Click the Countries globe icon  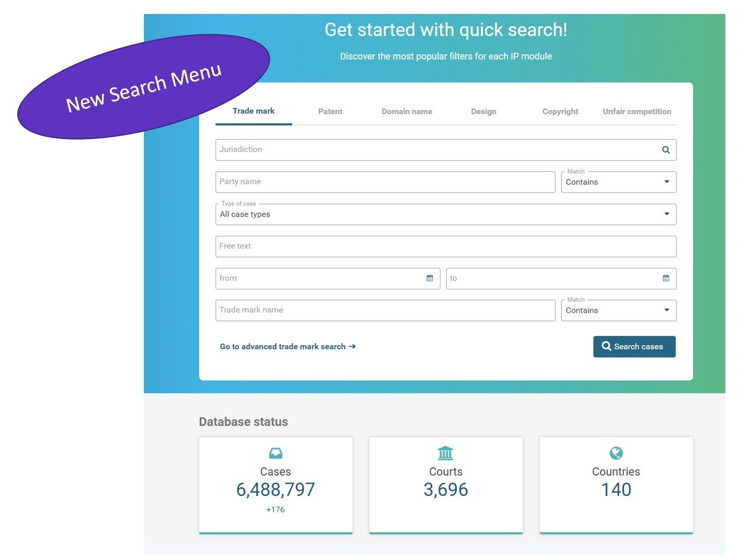pyautogui.click(x=616, y=453)
